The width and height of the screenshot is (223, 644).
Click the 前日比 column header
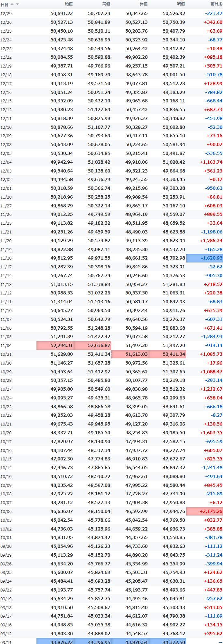click(216, 4)
